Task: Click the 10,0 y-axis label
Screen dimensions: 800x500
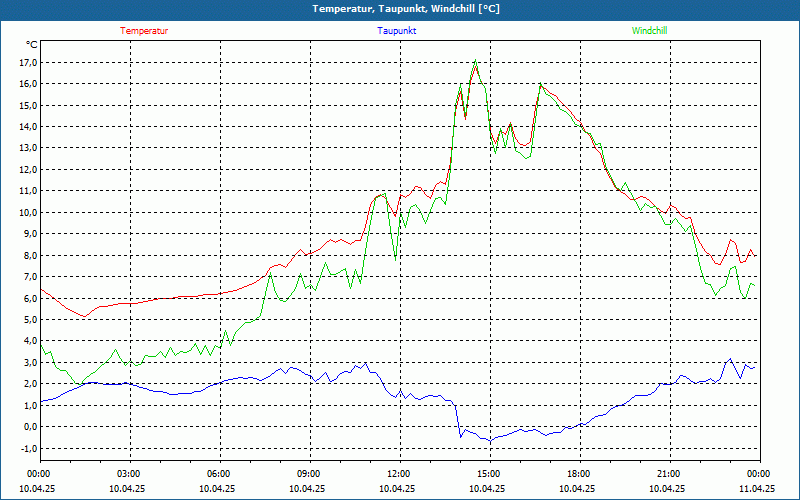Action: pyautogui.click(x=28, y=212)
